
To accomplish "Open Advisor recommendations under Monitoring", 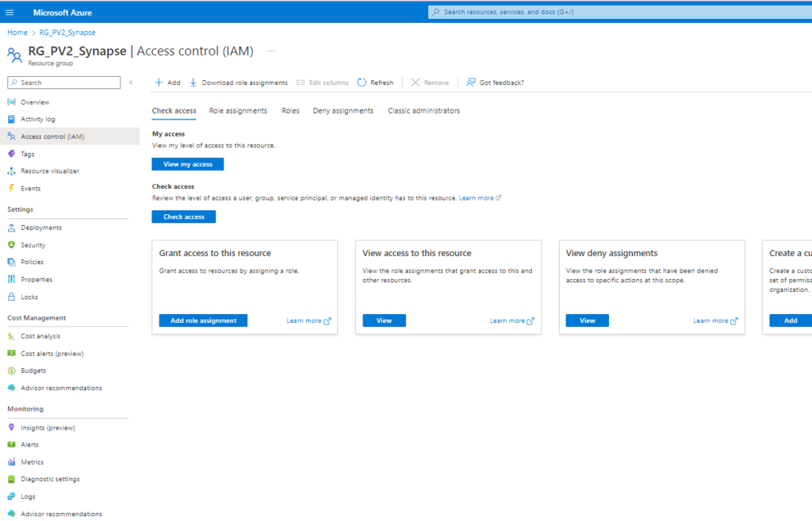I will pos(61,514).
